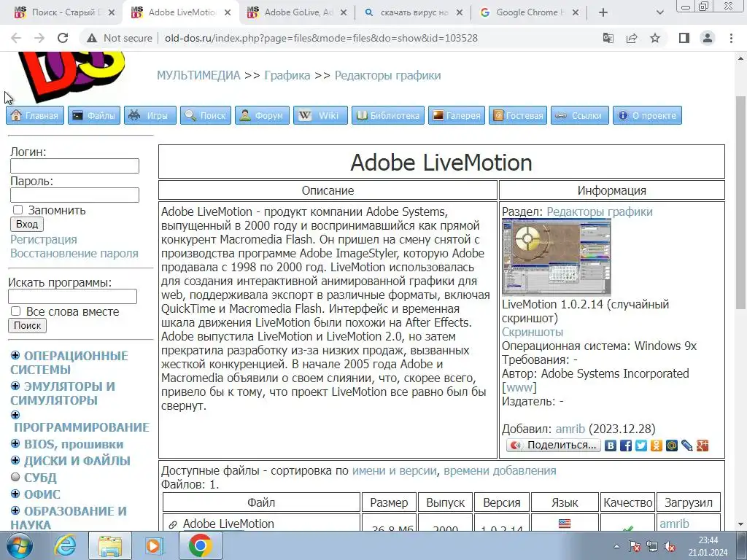Open the Скриншоты link
Screen dimensions: 747x560
tap(532, 332)
